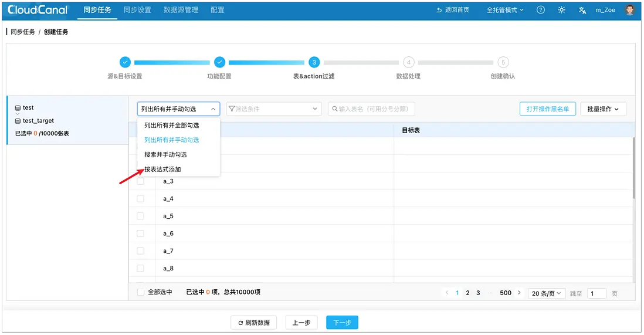Tick the checkbox for table a_8

pyautogui.click(x=140, y=268)
